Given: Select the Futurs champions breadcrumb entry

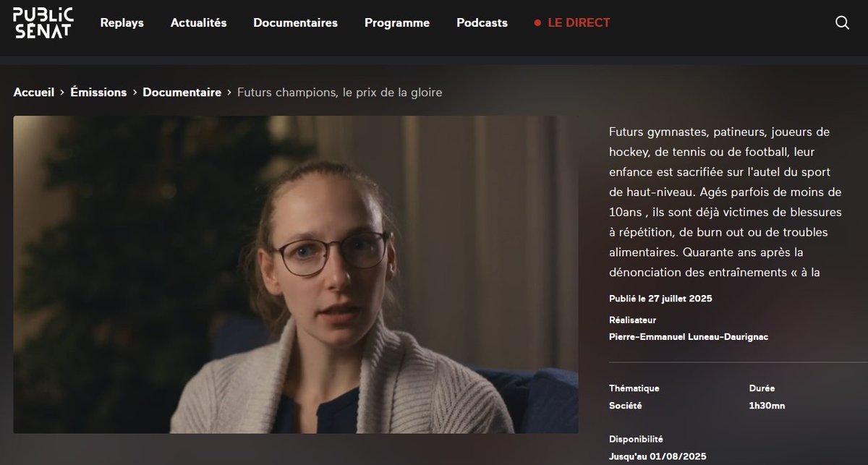Looking at the screenshot, I should 341,92.
